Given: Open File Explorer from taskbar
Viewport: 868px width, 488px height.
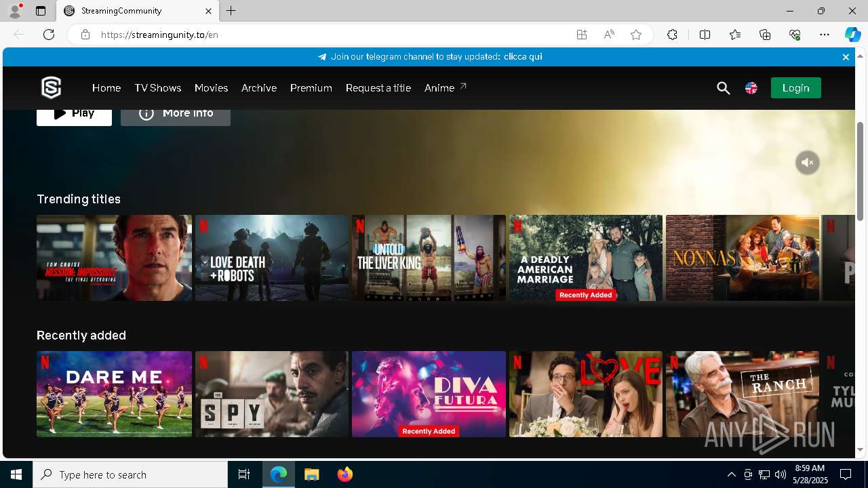Looking at the screenshot, I should point(312,474).
